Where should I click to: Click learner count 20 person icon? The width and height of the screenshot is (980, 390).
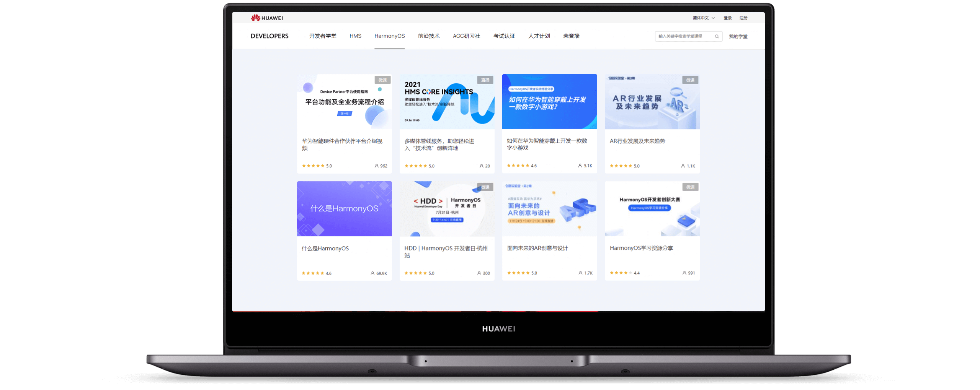tap(481, 166)
